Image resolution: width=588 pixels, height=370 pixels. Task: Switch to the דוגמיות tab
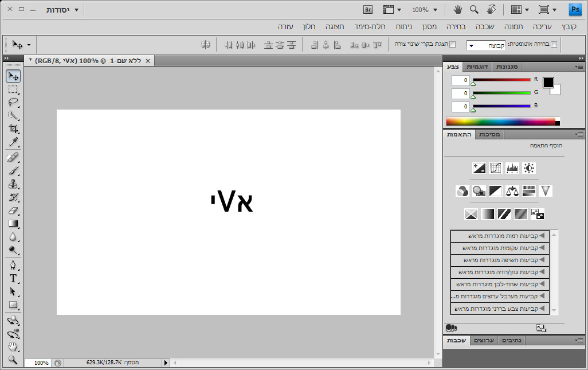tap(479, 67)
